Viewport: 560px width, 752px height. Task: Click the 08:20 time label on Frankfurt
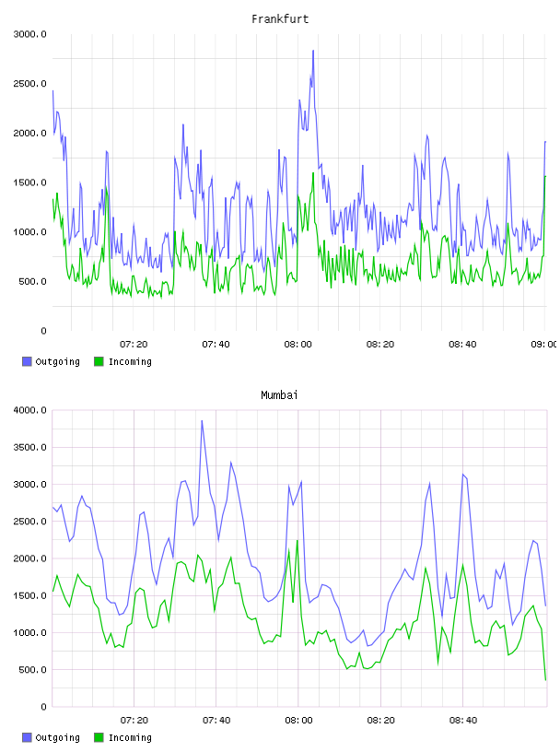click(380, 345)
